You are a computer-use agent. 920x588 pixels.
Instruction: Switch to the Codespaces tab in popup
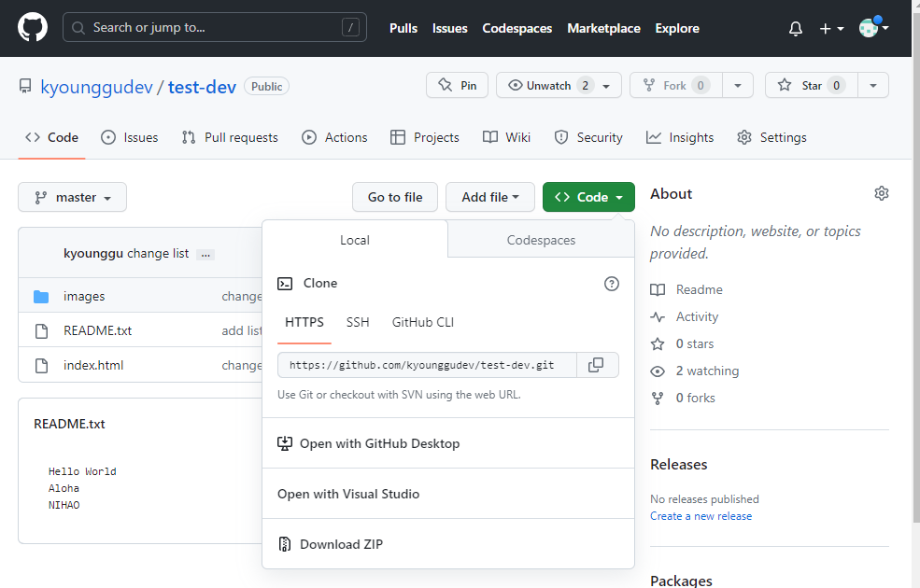pyautogui.click(x=541, y=240)
